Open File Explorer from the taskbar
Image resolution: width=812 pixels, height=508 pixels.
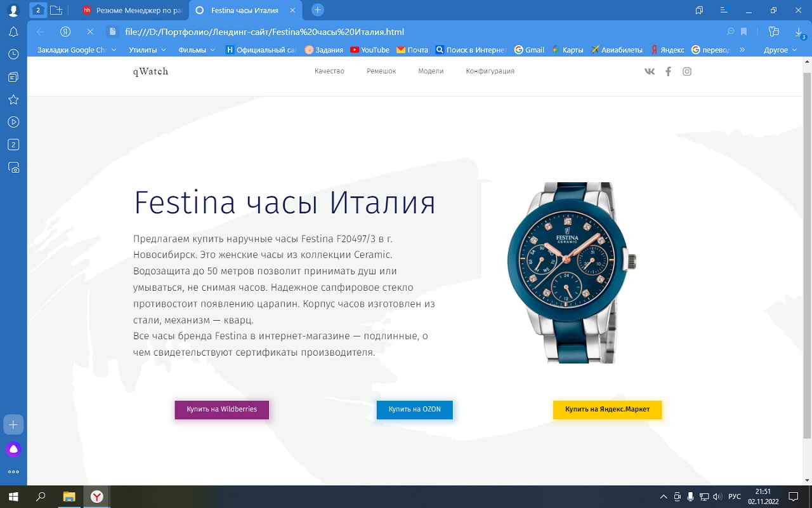coord(69,497)
